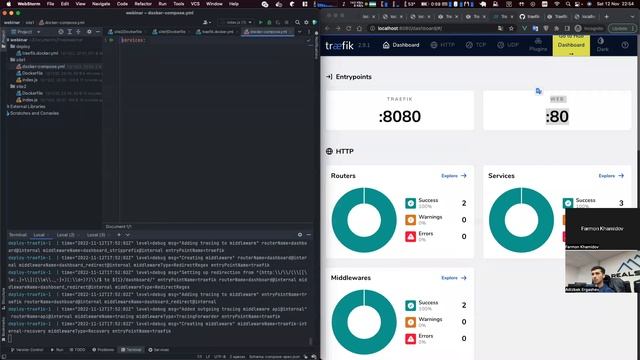
Task: Click the Debug bug icon in WebStorm
Action: point(269,22)
